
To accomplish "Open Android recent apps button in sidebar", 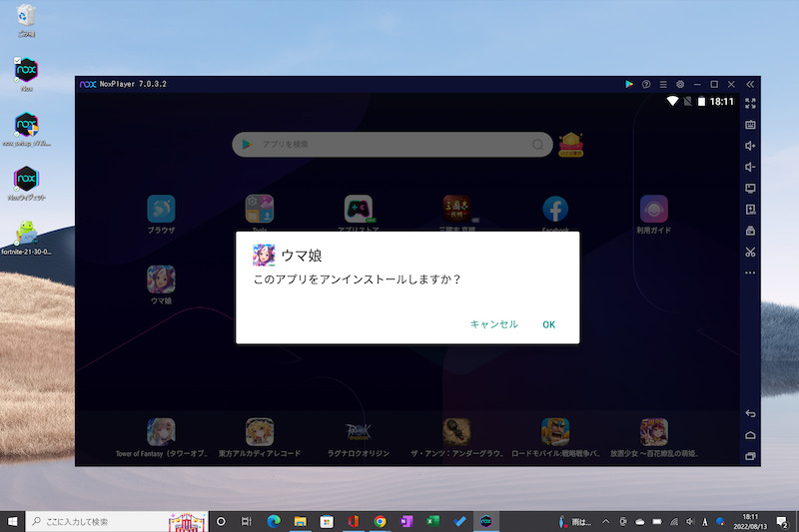I will 751,456.
